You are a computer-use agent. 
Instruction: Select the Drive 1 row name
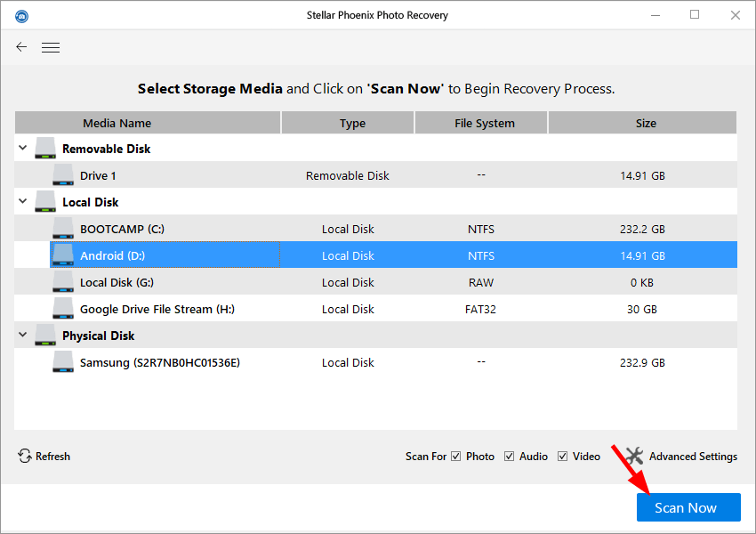point(98,175)
